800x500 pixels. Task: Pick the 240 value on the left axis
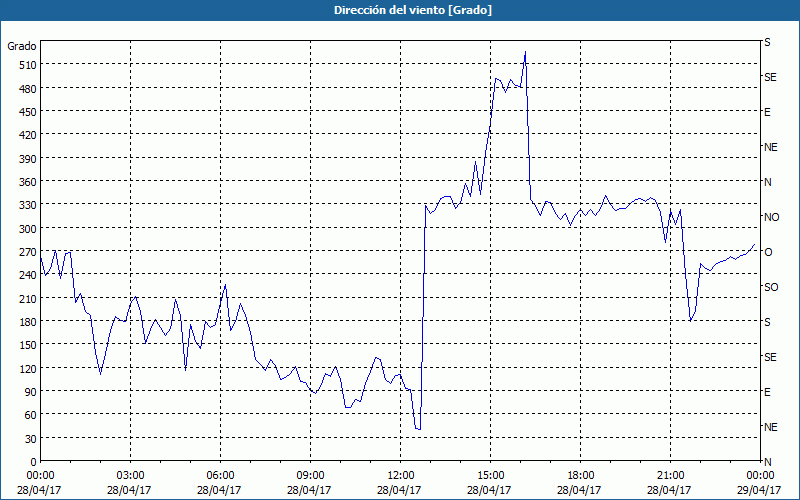pos(28,276)
